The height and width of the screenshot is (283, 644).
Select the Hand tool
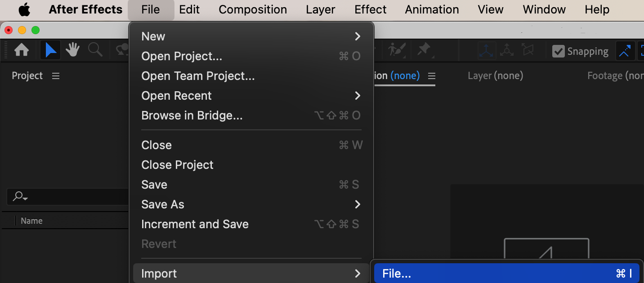click(x=72, y=50)
